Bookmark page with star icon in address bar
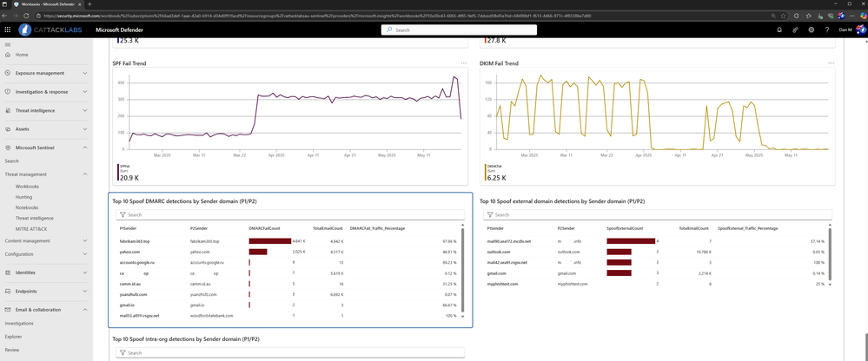Screen dimensions: 868x361 [784, 16]
